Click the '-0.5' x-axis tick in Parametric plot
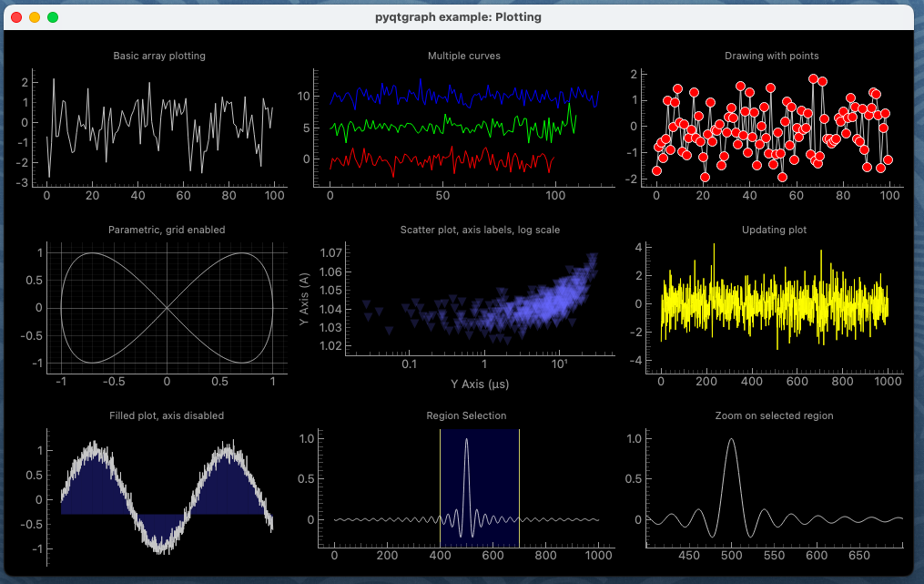Screen dimensions: 924x584 coord(114,382)
